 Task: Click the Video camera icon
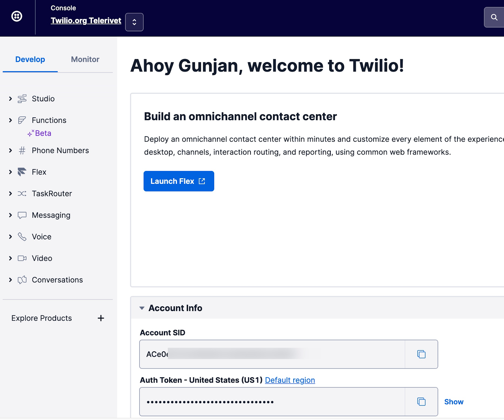tap(22, 258)
